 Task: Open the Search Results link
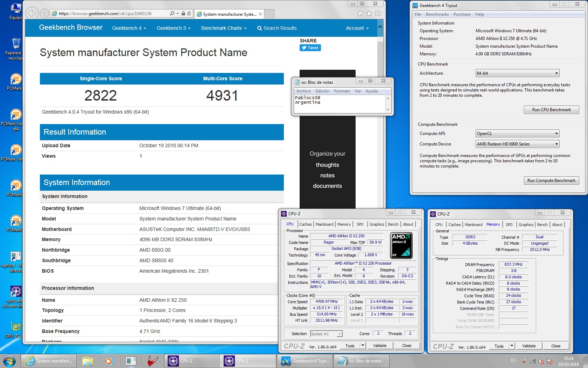[x=277, y=28]
